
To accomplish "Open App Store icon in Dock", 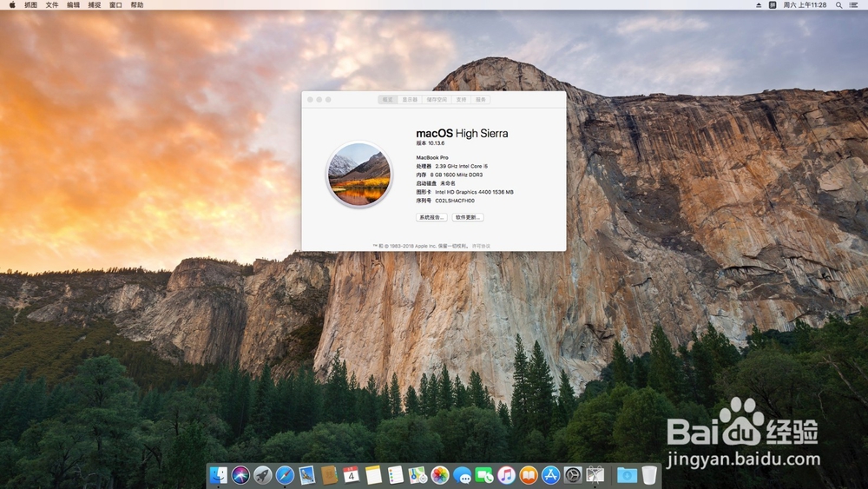I will point(550,474).
